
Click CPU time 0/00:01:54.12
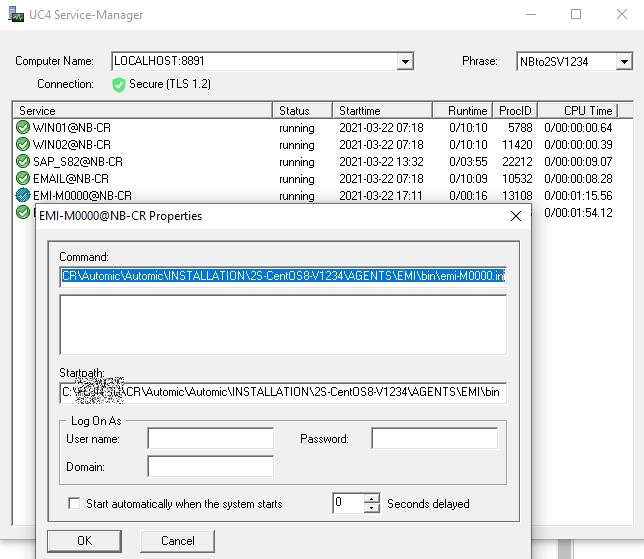(x=578, y=212)
